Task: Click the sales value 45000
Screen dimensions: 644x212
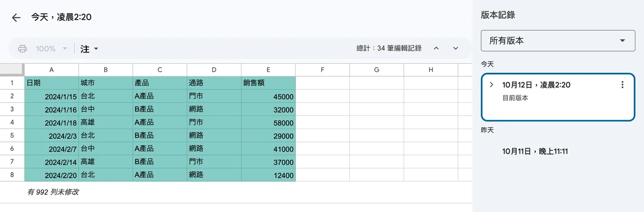Action: click(268, 96)
